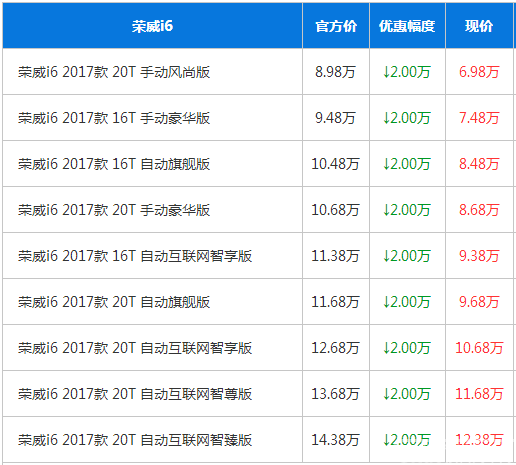Click the 14.38万 official price
This screenshot has height=465, width=516.
[335, 440]
